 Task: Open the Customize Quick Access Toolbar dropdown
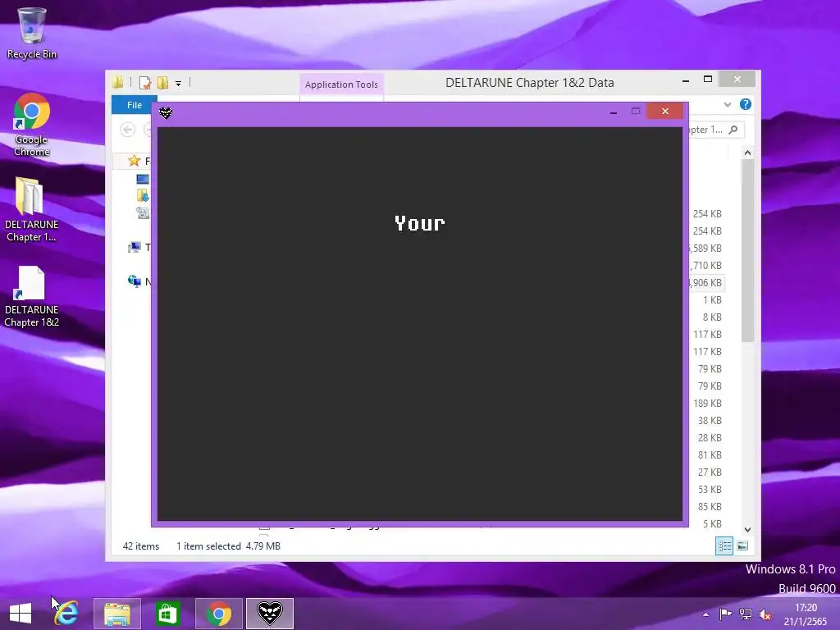pos(178,83)
